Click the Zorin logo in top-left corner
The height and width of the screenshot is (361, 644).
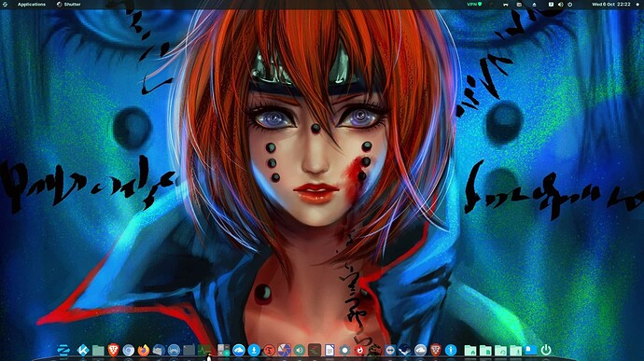(x=5, y=4)
